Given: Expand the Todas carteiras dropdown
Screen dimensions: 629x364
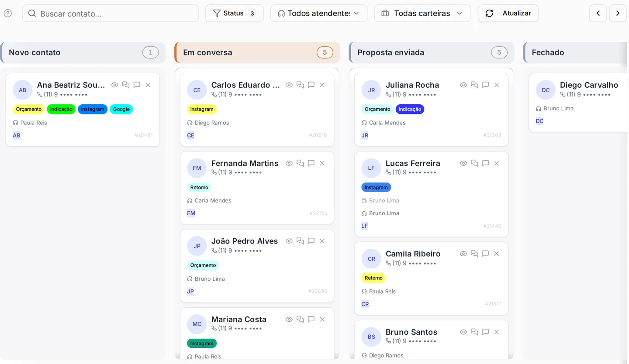Looking at the screenshot, I should [x=422, y=13].
